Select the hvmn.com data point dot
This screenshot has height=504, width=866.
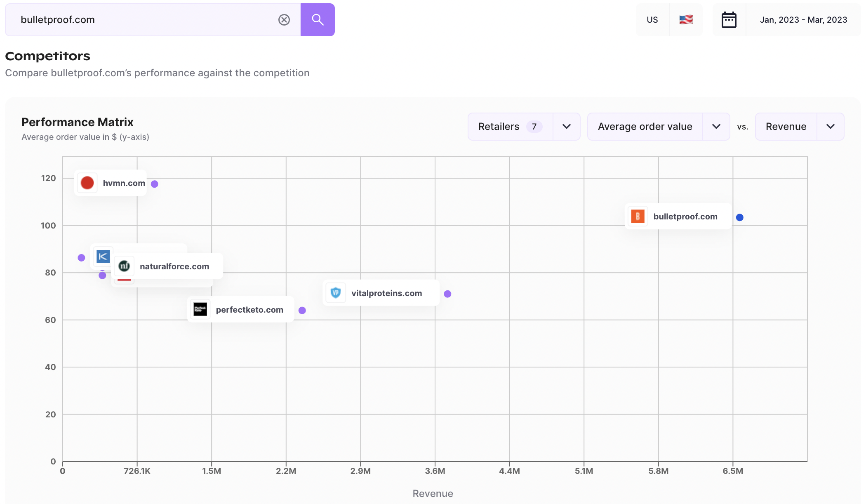[x=155, y=184]
